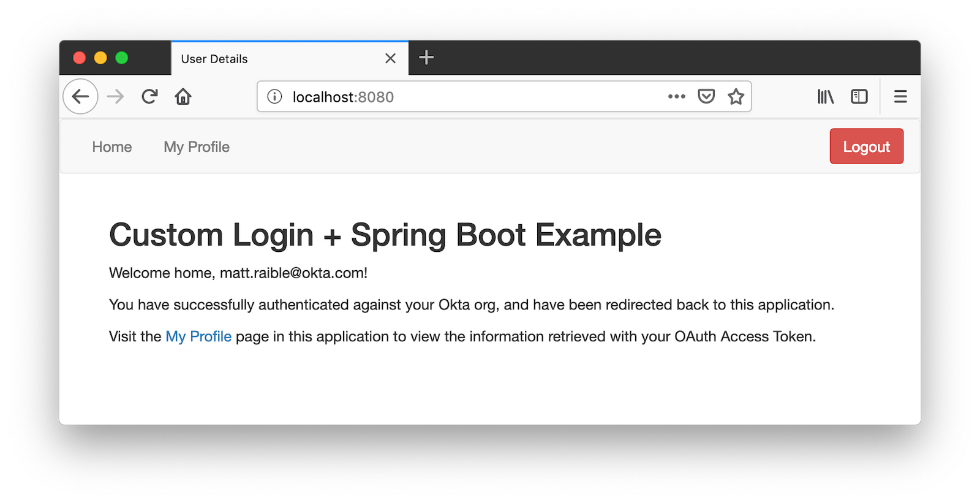Viewport: 980px width, 503px height.
Task: Open the Library bookmarks and history icon
Action: point(825,97)
